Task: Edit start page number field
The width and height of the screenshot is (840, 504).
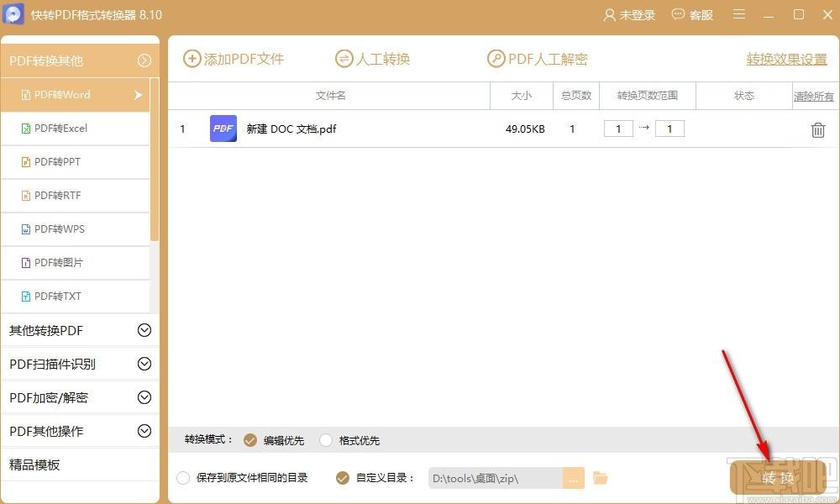Action: point(618,129)
